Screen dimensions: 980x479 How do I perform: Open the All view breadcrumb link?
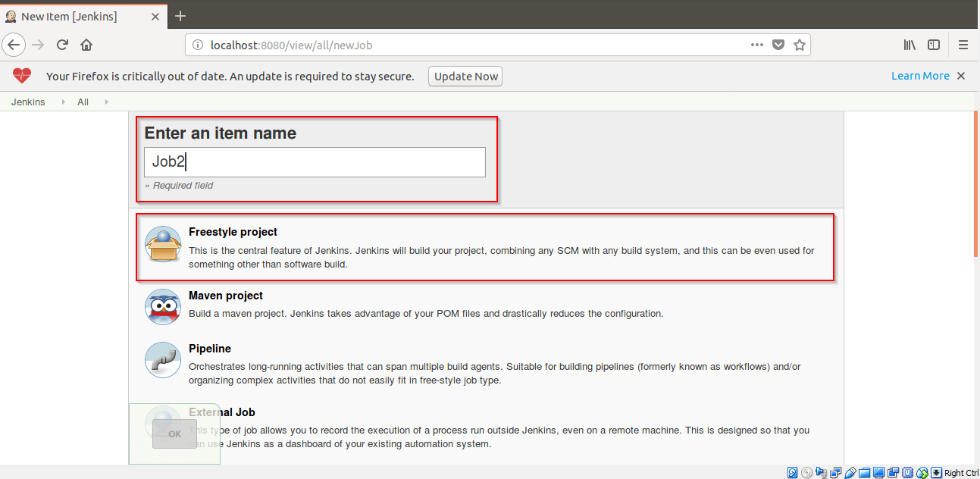click(83, 102)
